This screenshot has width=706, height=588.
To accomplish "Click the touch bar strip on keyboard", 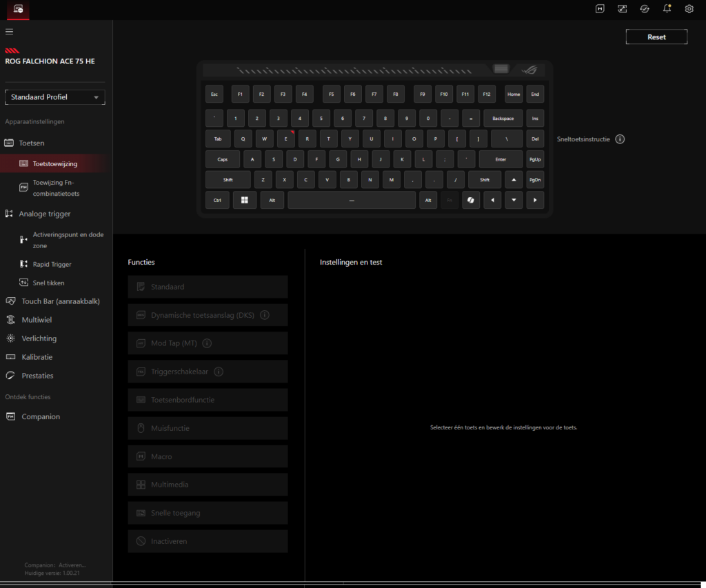I will coord(354,71).
